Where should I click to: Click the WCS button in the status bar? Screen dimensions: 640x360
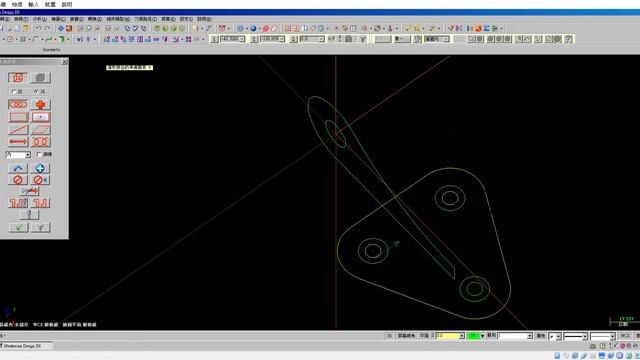click(x=625, y=336)
